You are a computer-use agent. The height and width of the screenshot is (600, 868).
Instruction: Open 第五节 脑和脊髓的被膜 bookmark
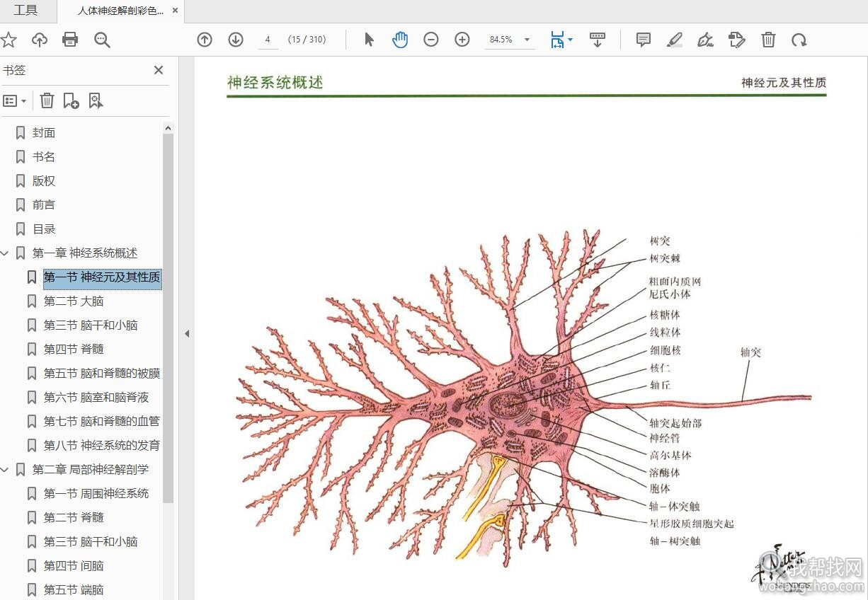click(x=102, y=374)
